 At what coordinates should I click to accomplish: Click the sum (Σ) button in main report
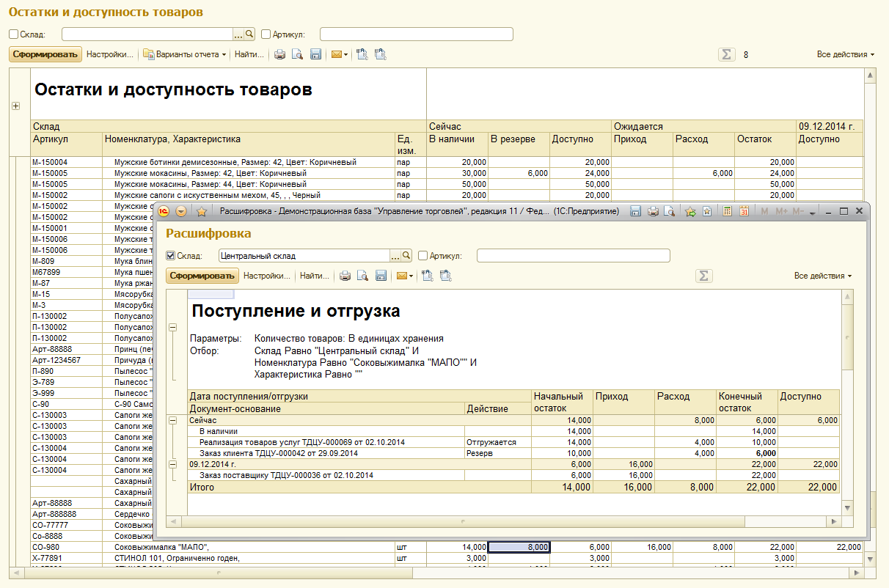point(726,54)
